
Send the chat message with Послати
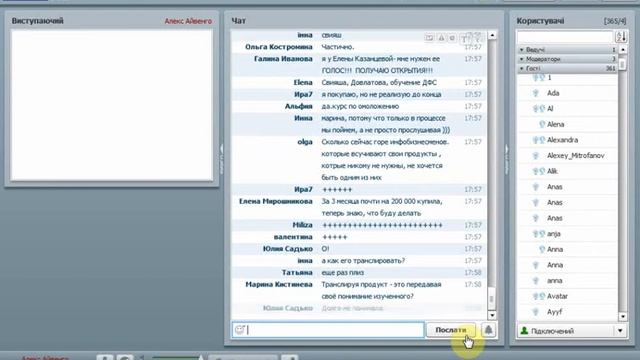[x=451, y=330]
